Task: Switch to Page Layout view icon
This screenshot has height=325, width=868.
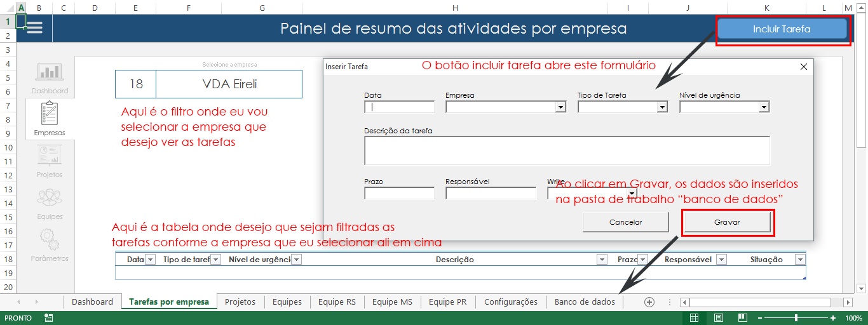Action: (x=718, y=317)
